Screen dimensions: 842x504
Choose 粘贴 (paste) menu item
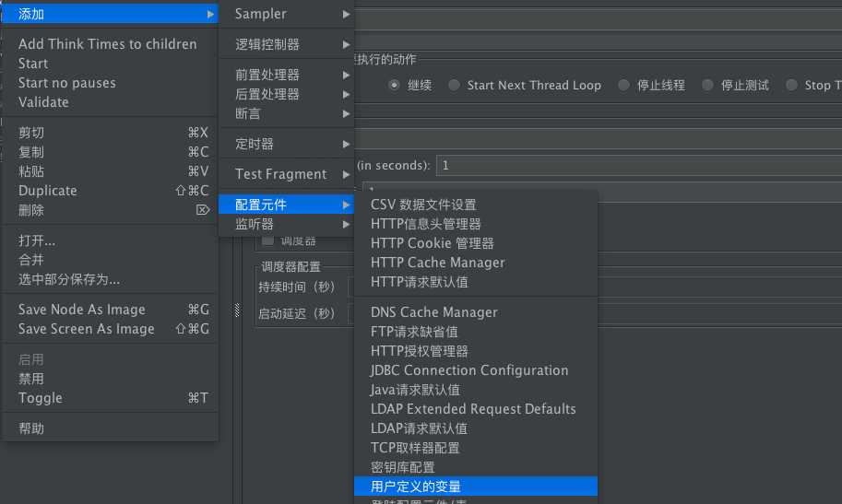pos(110,171)
